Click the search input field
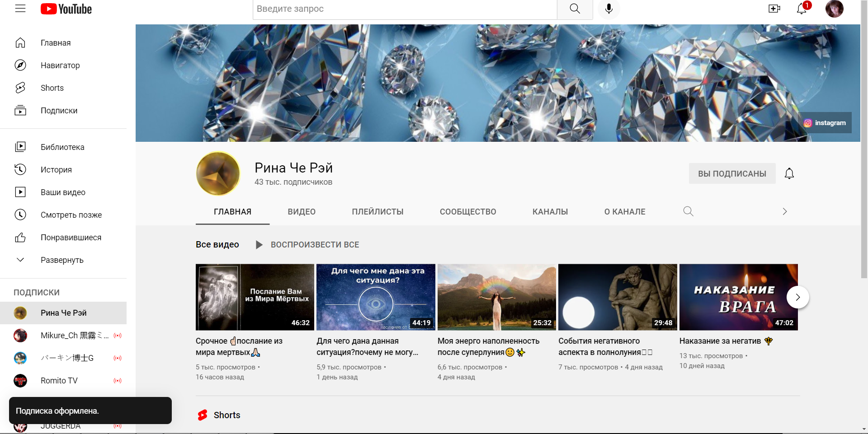Viewport: 868px width, 434px height. (405, 9)
